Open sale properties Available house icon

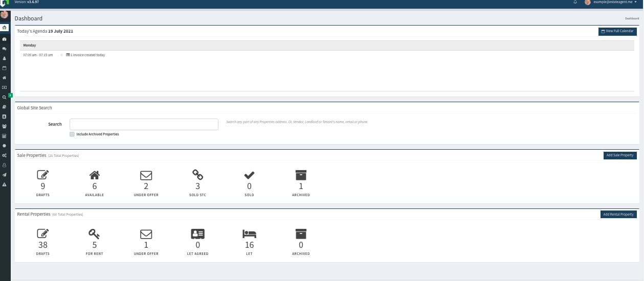pyautogui.click(x=94, y=175)
